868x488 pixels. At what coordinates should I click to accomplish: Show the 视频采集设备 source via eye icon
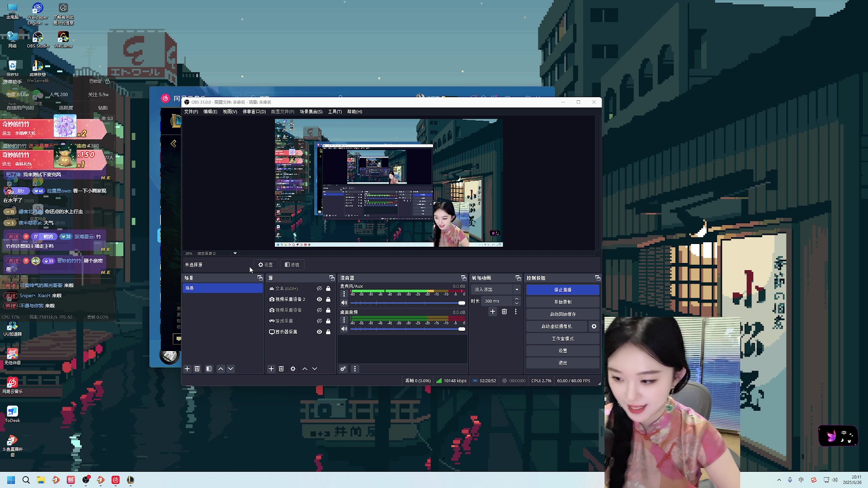319,310
